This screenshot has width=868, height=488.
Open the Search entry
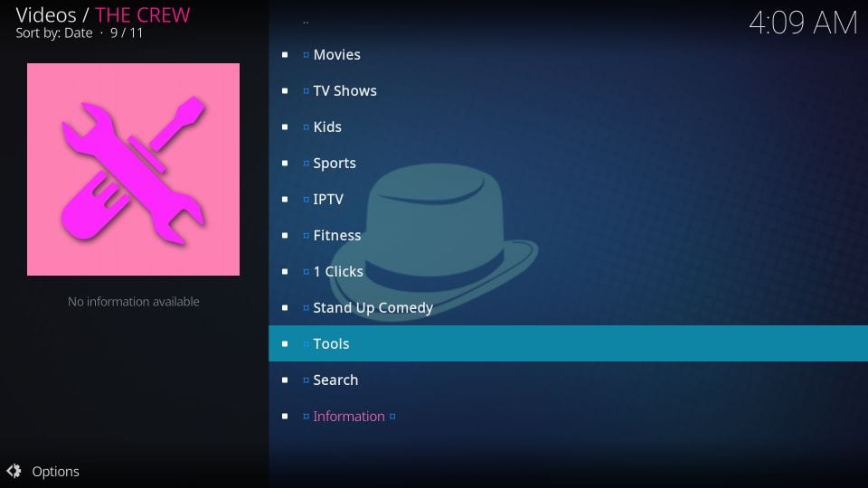[568, 380]
